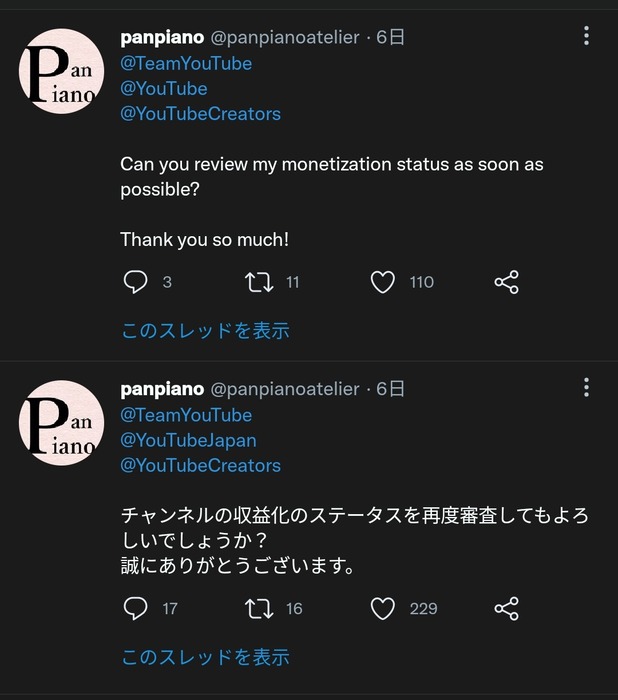Open panpiano profile name on first tweet
Viewport: 618px width, 700px height.
(162, 37)
